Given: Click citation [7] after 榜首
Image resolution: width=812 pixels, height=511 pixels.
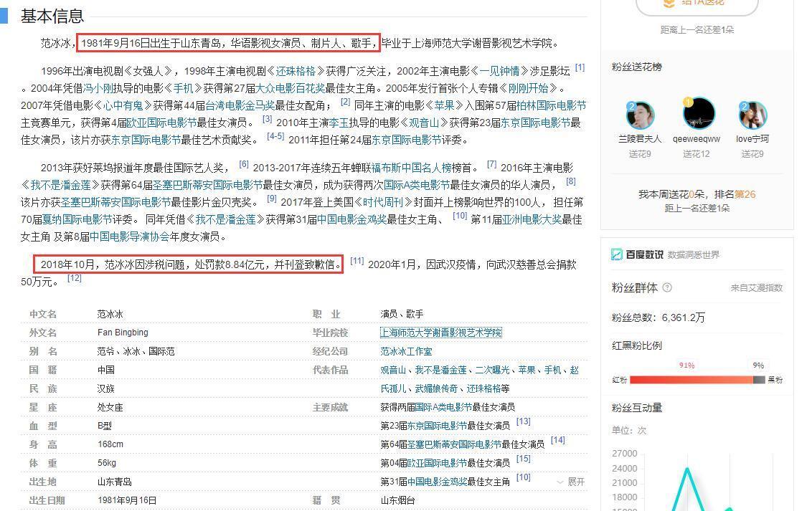Looking at the screenshot, I should [492, 164].
